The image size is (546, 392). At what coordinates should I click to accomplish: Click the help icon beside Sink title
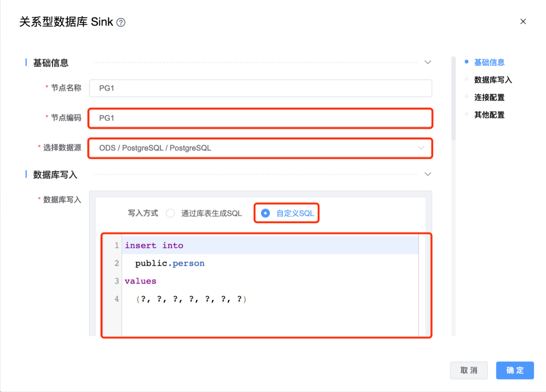click(x=121, y=22)
